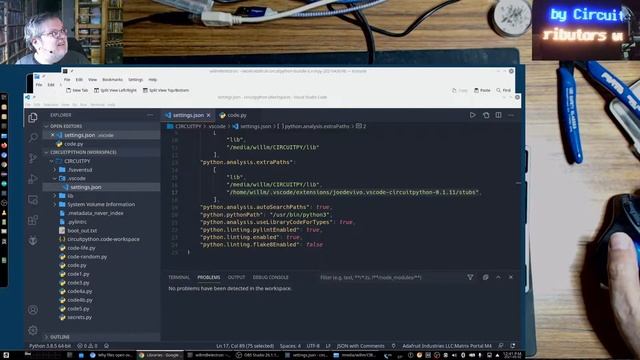
Task: Close settings.json in Open Editors list
Action: coord(52,135)
